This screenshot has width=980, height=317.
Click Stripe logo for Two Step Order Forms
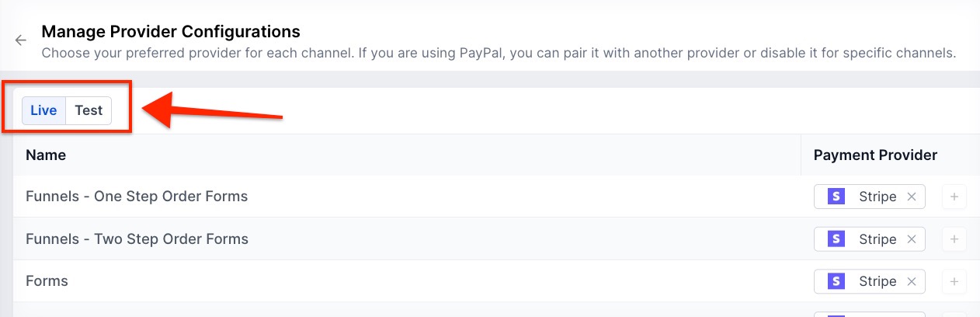click(x=836, y=239)
